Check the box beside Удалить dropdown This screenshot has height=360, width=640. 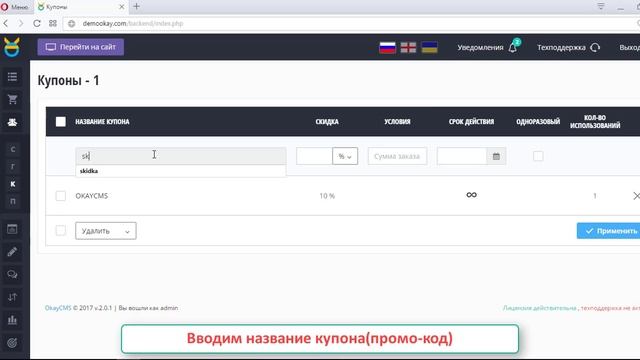point(60,231)
